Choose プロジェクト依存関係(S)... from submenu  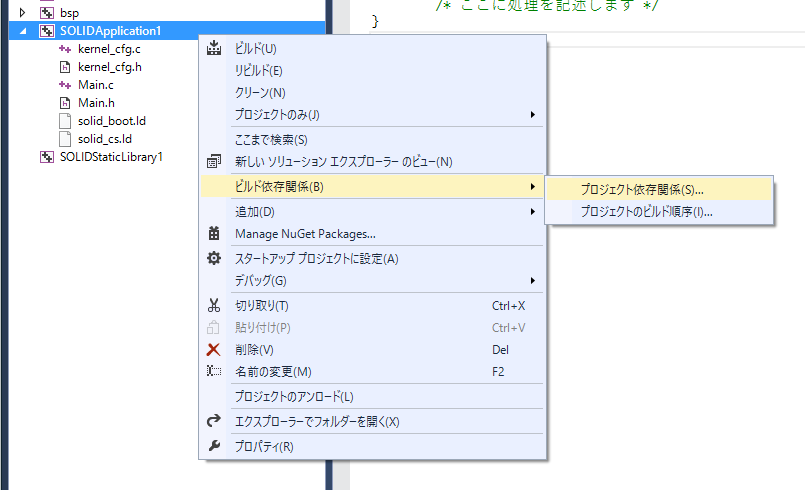click(x=641, y=188)
